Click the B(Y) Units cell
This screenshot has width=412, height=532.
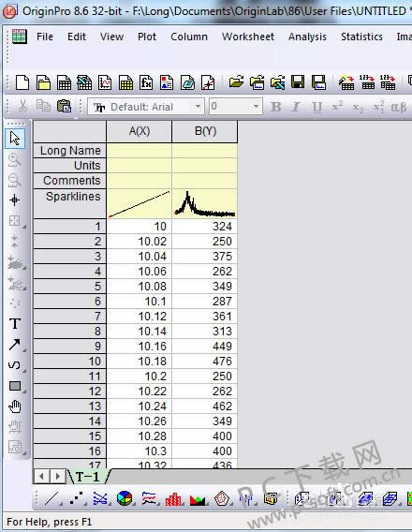click(205, 165)
